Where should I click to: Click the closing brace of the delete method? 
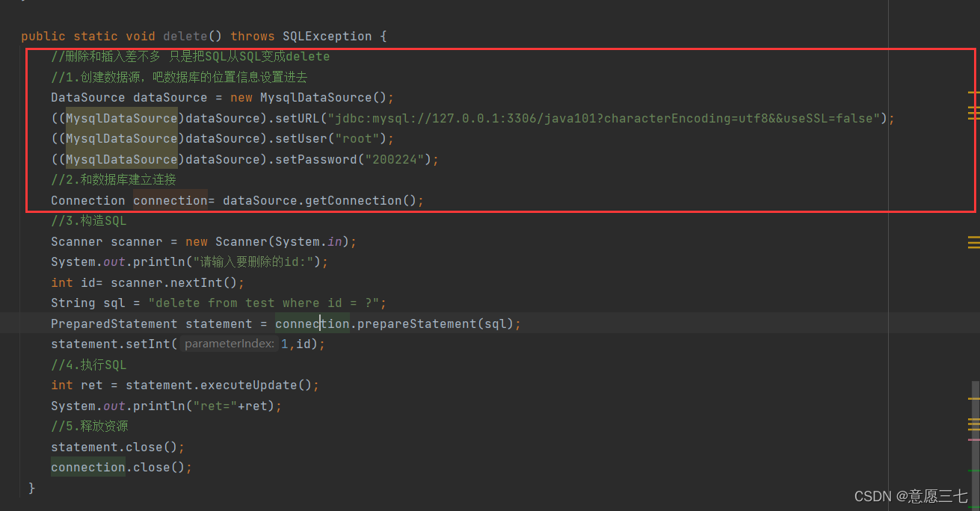point(31,488)
